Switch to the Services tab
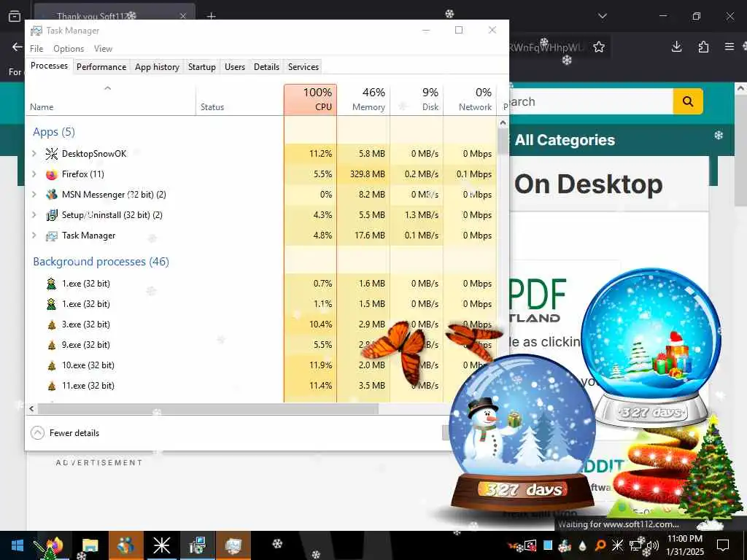This screenshot has width=747, height=560. coord(303,66)
